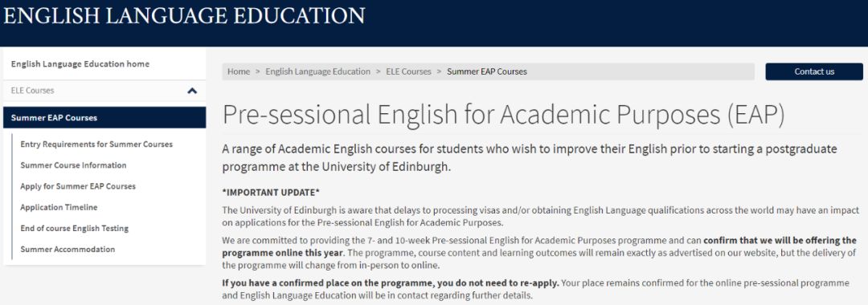The image size is (868, 305).
Task: Open Summer EAP Courses sidebar section
Action: point(104,118)
